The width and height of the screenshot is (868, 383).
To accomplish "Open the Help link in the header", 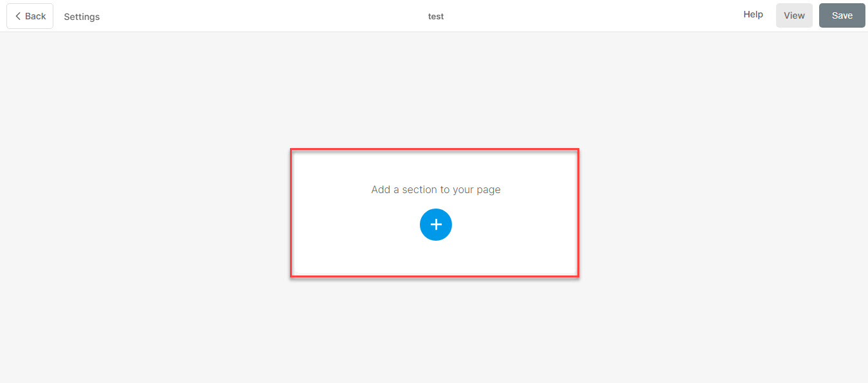I will point(753,14).
